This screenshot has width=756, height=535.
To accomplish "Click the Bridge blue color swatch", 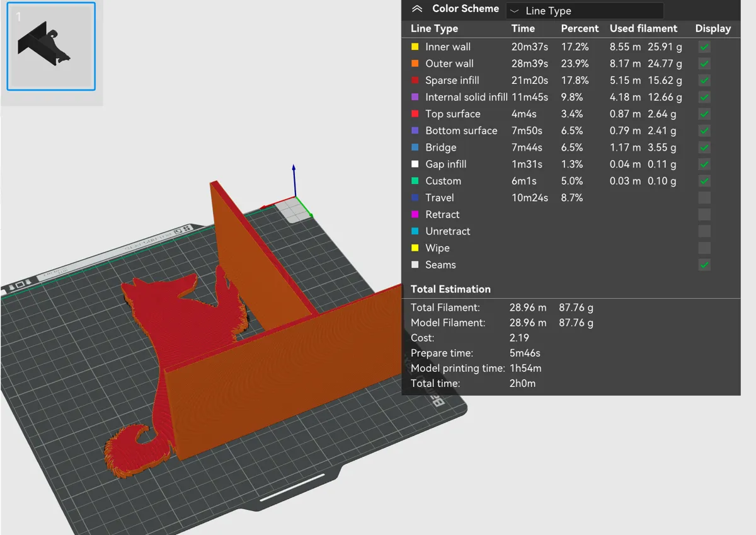I will [x=415, y=147].
